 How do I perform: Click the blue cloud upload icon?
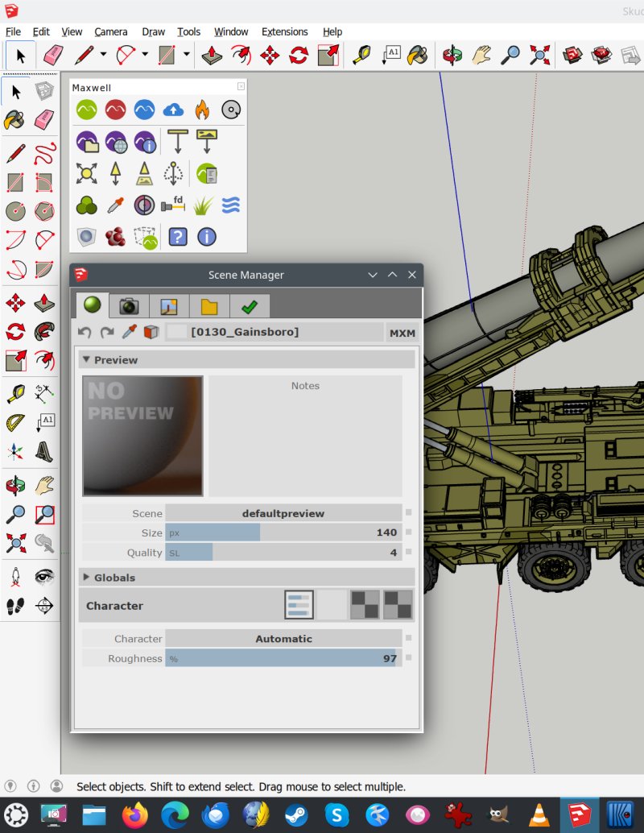click(x=173, y=110)
